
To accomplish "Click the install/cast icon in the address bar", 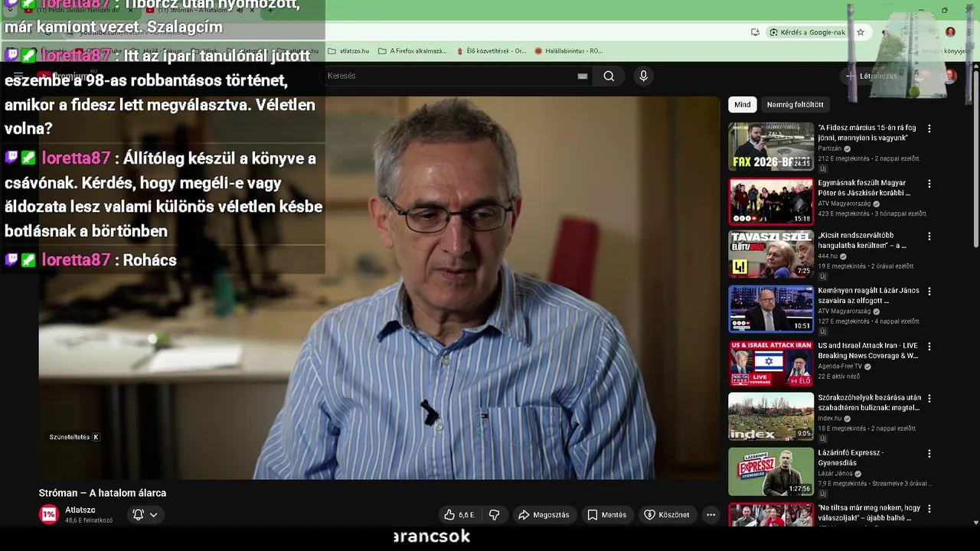I will tap(755, 32).
